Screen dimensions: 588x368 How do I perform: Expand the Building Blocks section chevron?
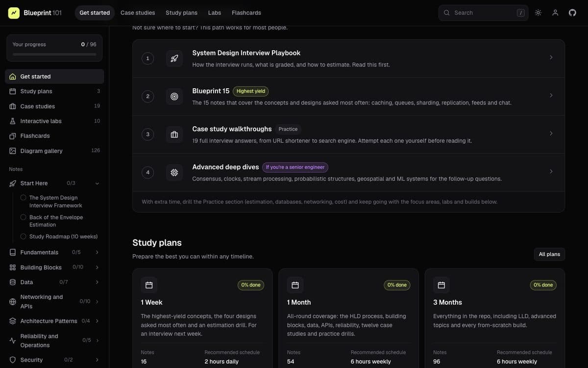coord(97,267)
